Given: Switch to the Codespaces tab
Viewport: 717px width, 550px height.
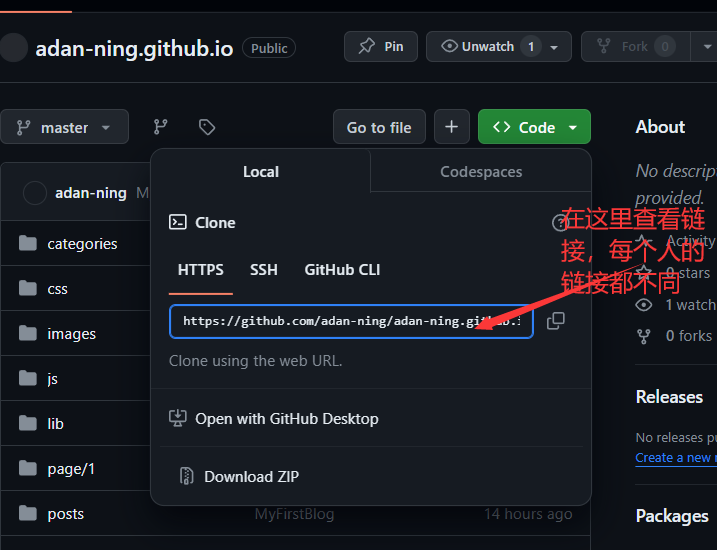Looking at the screenshot, I should [x=481, y=171].
